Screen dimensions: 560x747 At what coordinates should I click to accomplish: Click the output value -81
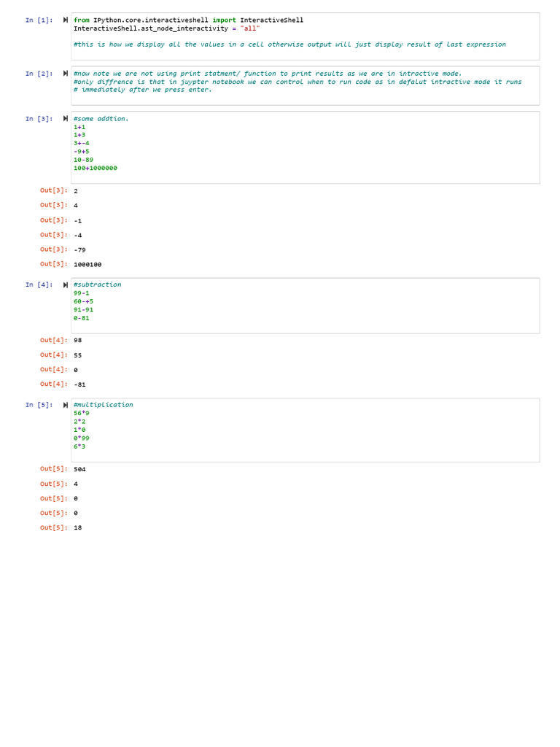point(79,385)
